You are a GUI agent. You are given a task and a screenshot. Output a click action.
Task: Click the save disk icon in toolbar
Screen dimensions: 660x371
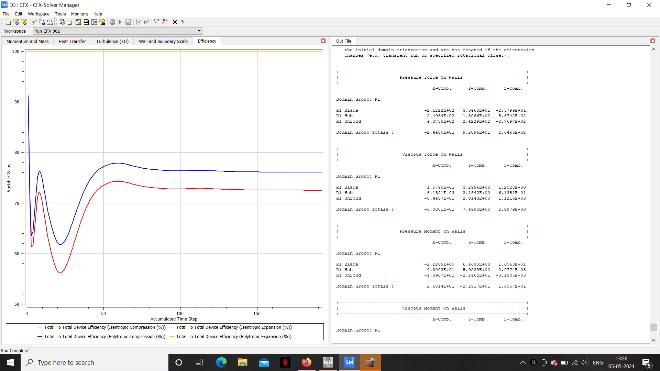pyautogui.click(x=128, y=22)
